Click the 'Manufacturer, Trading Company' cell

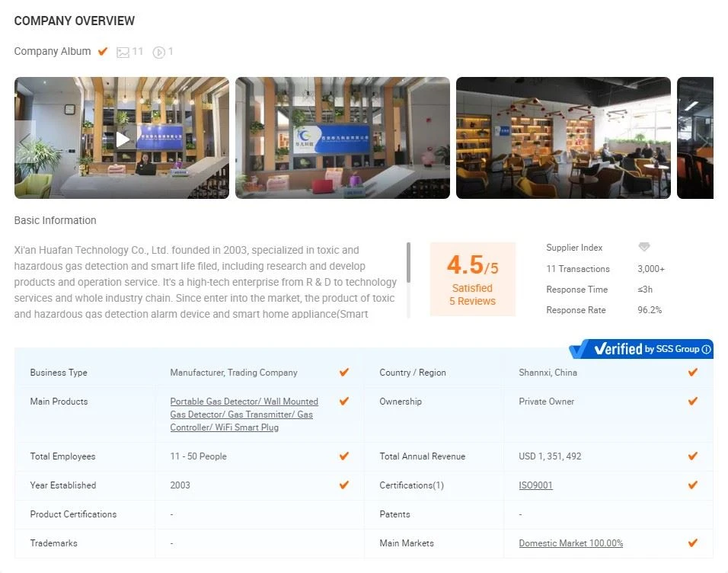click(x=234, y=373)
